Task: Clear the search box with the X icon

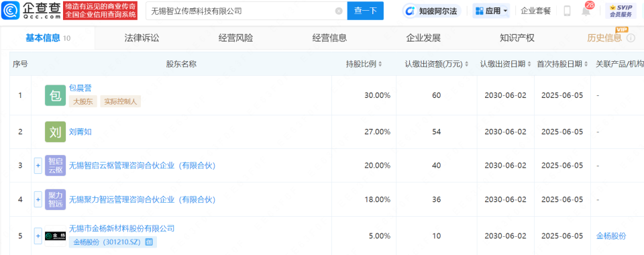Action: point(339,11)
